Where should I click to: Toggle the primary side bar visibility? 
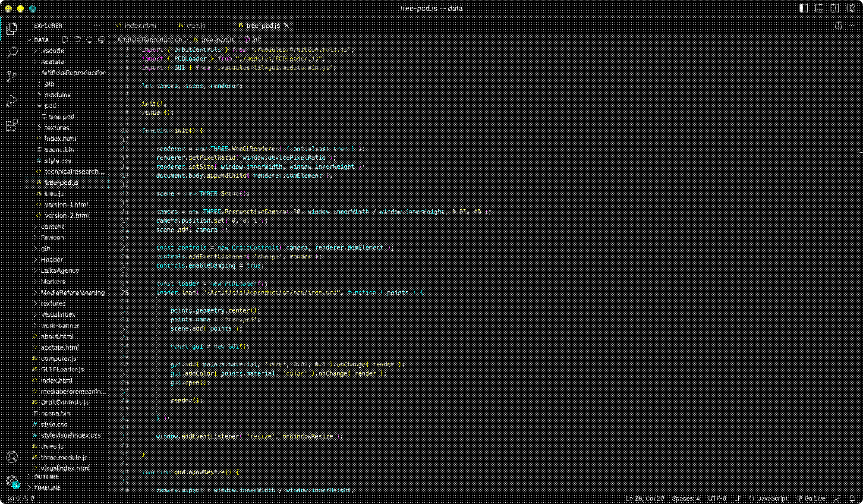[803, 8]
